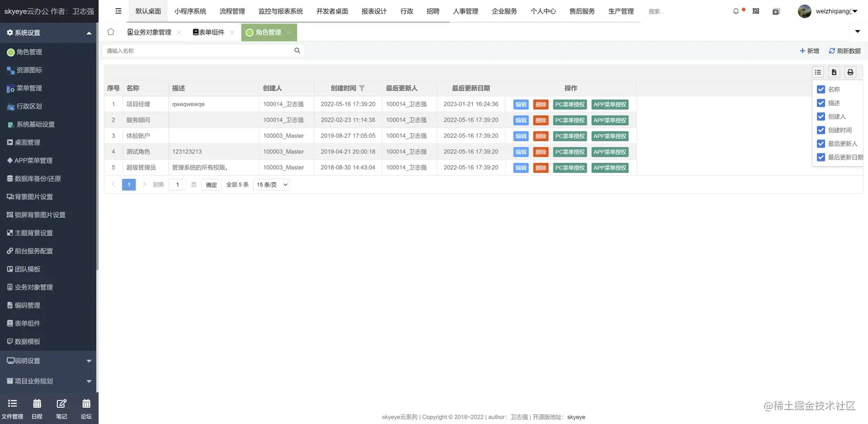Select 角色管理 in the sidebar
Screen dimensions: 868x424
pos(49,52)
